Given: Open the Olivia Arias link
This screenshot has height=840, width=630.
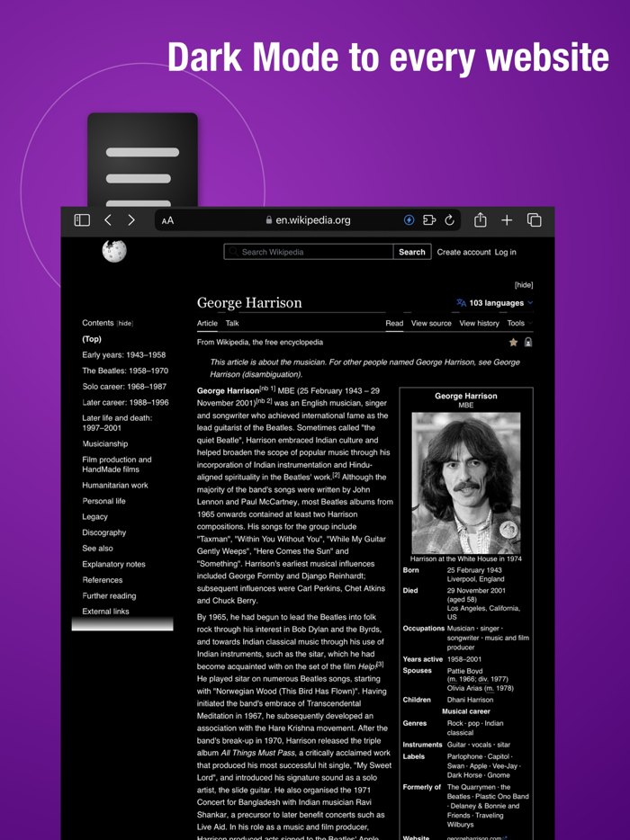Looking at the screenshot, I should click(464, 688).
